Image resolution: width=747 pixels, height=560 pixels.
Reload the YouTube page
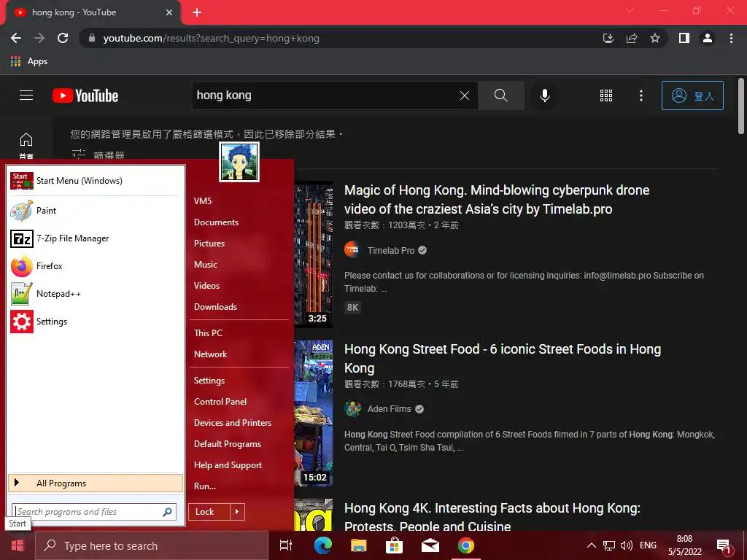(x=63, y=38)
